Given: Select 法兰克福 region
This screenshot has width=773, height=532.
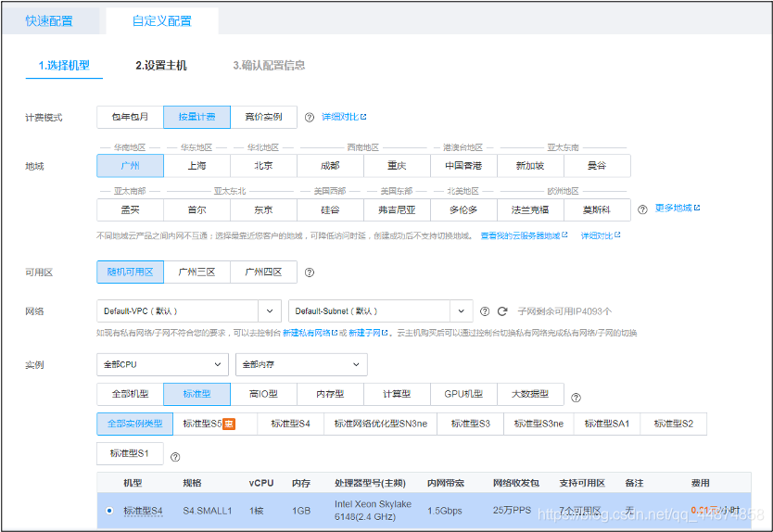Looking at the screenshot, I should coord(530,210).
